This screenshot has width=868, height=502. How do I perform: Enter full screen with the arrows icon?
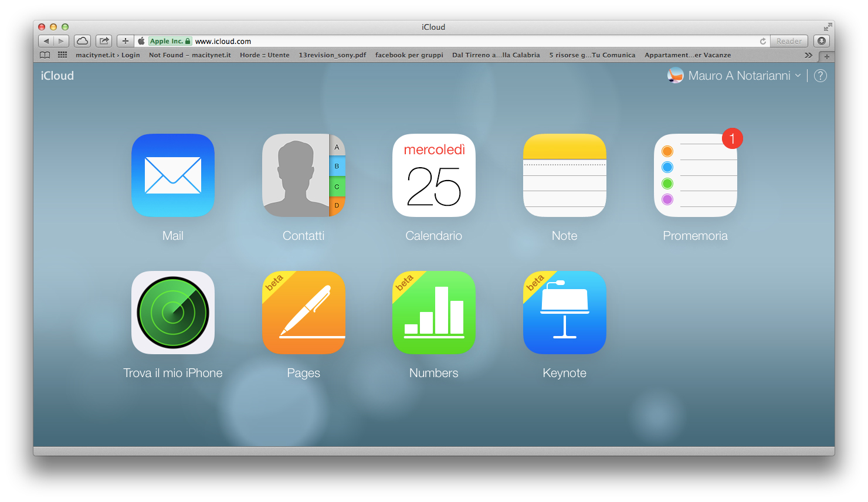tap(828, 27)
